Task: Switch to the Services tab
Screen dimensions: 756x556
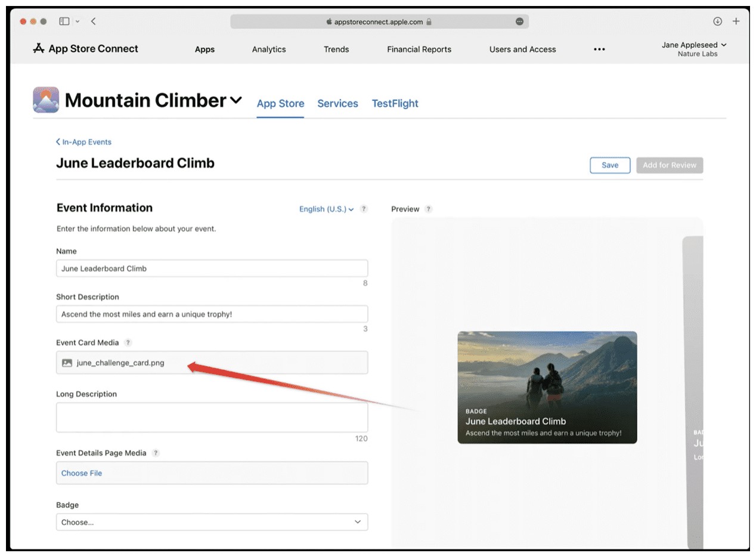Action: pyautogui.click(x=337, y=103)
